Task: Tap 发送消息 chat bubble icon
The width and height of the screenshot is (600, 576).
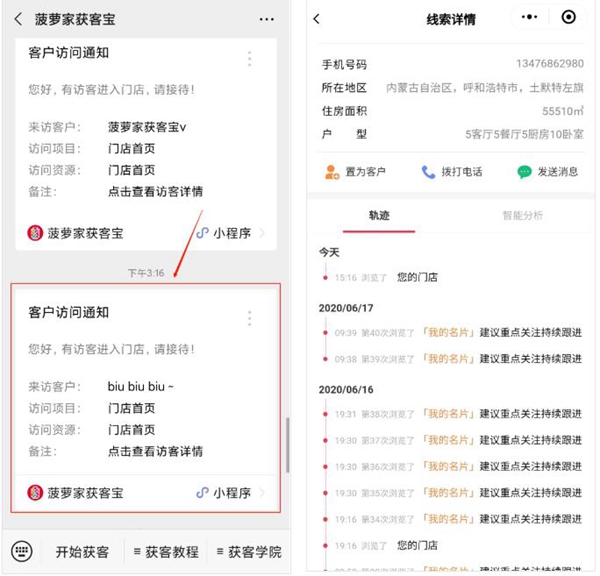Action: pos(524,172)
